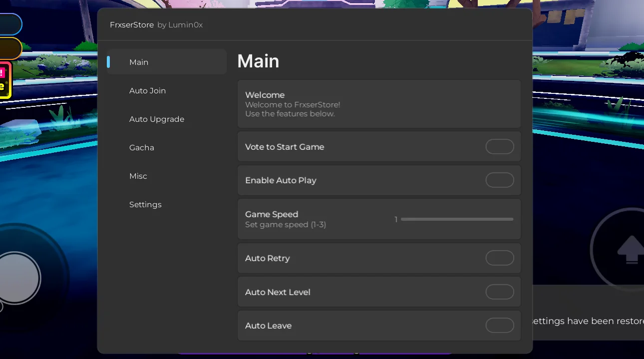This screenshot has height=359, width=644.
Task: Click the Welcome info card
Action: 379,104
